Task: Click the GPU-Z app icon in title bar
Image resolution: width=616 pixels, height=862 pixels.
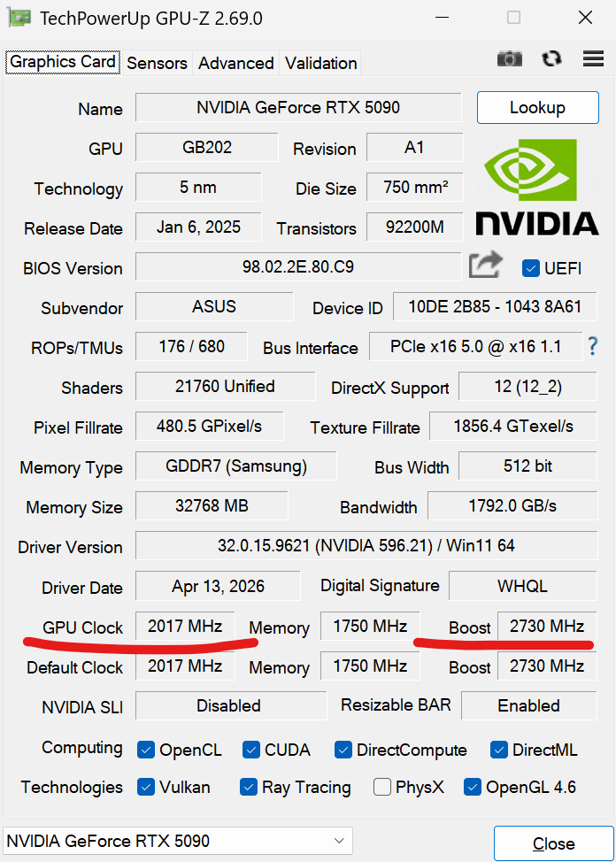Action: click(17, 19)
